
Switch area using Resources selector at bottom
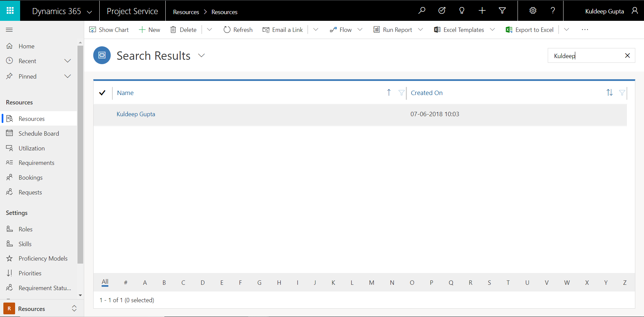(42, 309)
